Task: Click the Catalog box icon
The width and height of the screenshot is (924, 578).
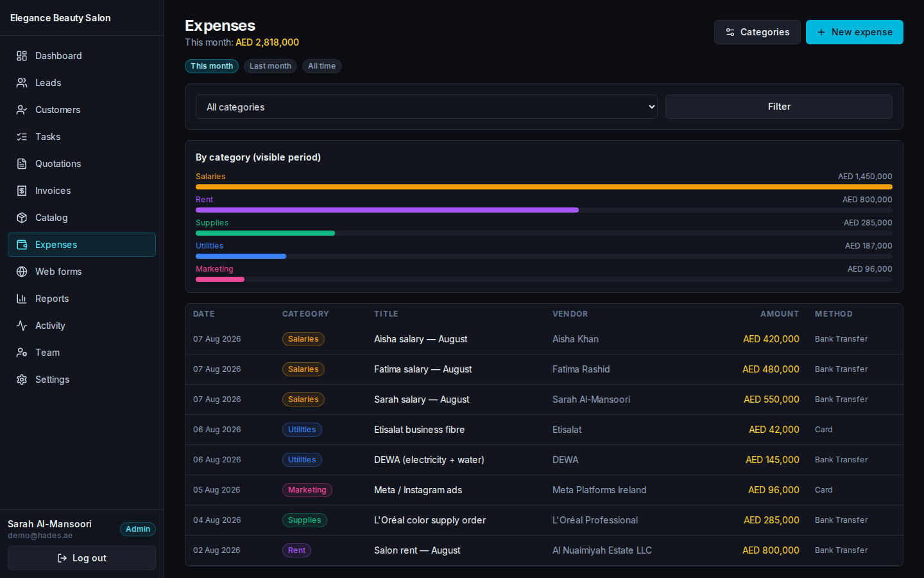Action: (22, 218)
